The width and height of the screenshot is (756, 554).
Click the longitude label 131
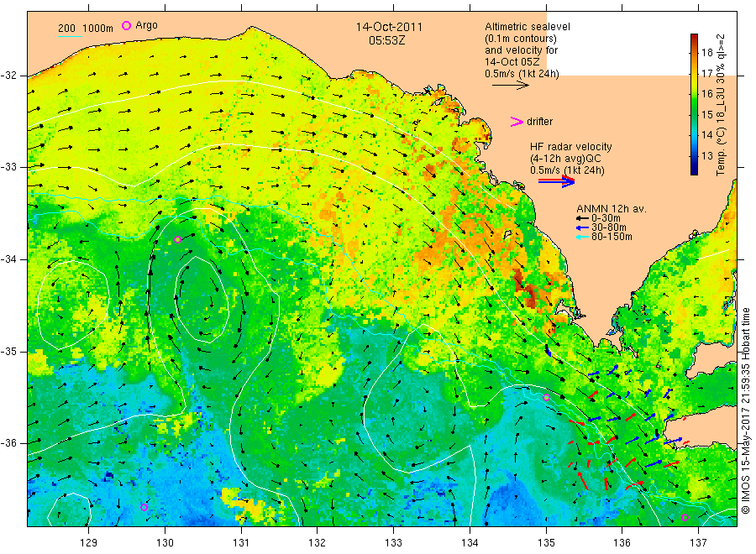(x=241, y=543)
